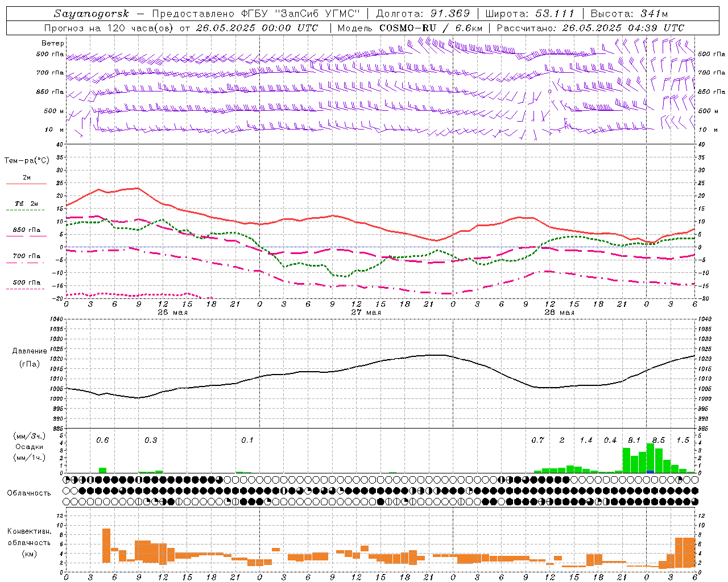Screen dimensions: 728x582
Task: Click the '27 мая' date label
Action: point(366,313)
